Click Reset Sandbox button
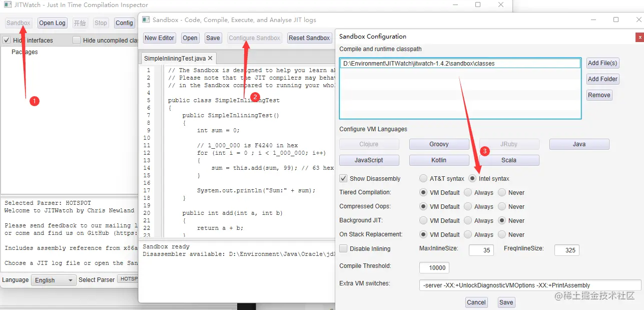 pos(309,38)
